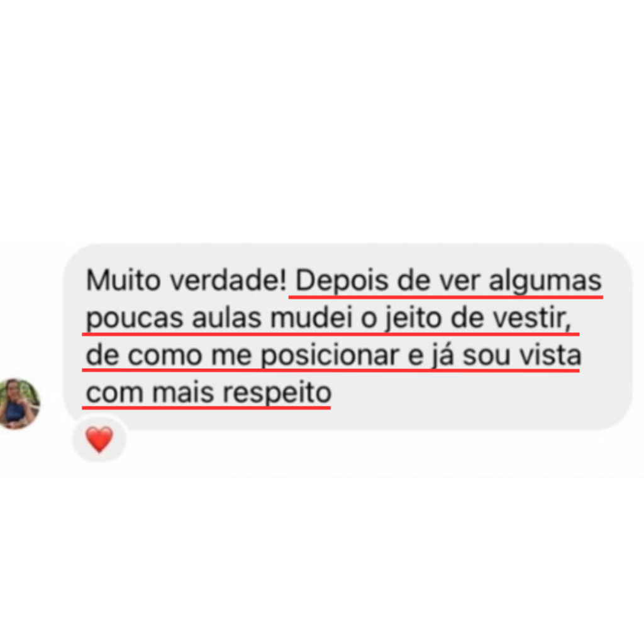The height and width of the screenshot is (644, 644).
Task: Click the red underline under "Depois de ver algumas"
Action: tap(446, 297)
